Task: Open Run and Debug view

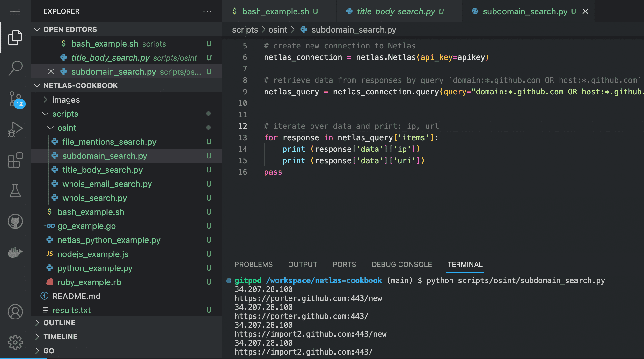Action: (15, 129)
